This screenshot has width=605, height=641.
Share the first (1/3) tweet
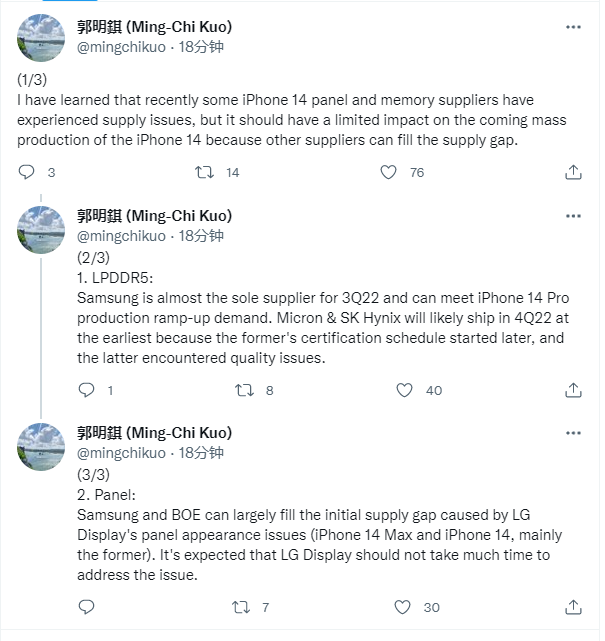click(573, 173)
